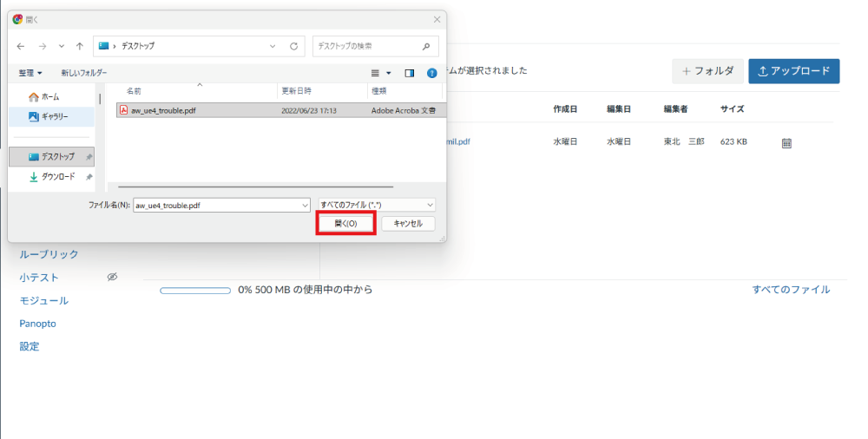Select デスクトップ in the navigation pane
This screenshot has width=868, height=439.
52,157
